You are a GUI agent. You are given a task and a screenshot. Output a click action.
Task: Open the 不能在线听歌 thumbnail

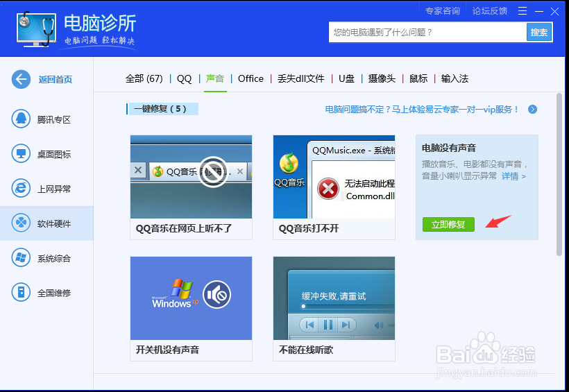coord(334,298)
